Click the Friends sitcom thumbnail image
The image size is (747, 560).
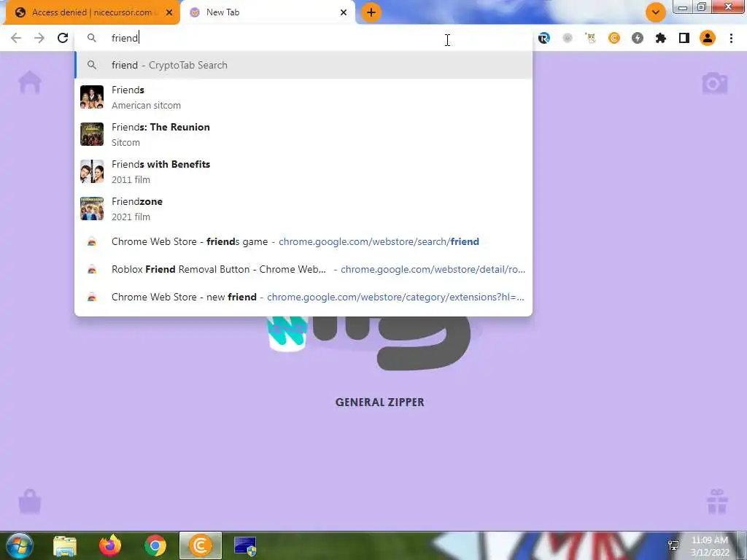click(91, 97)
